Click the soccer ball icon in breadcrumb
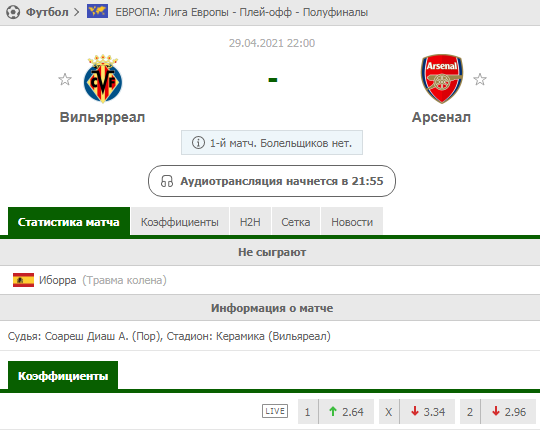Image resolution: width=540 pixels, height=431 pixels. click(x=13, y=12)
